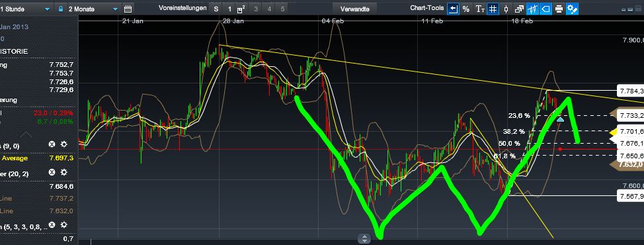Select preset S
This screenshot has width=644, height=245.
[216, 9]
